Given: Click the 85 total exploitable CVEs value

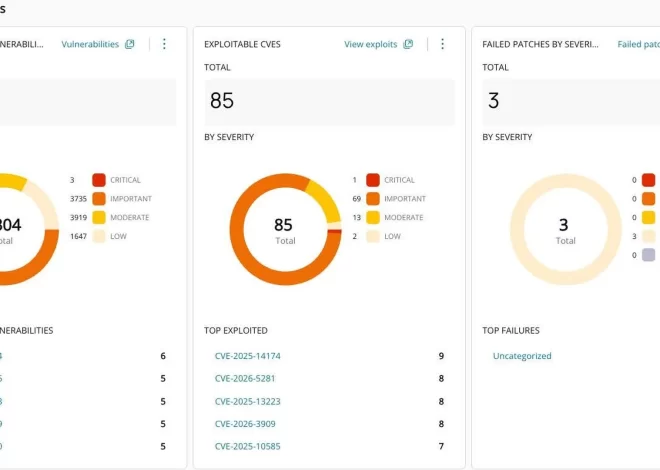Looking at the screenshot, I should click(x=222, y=101).
